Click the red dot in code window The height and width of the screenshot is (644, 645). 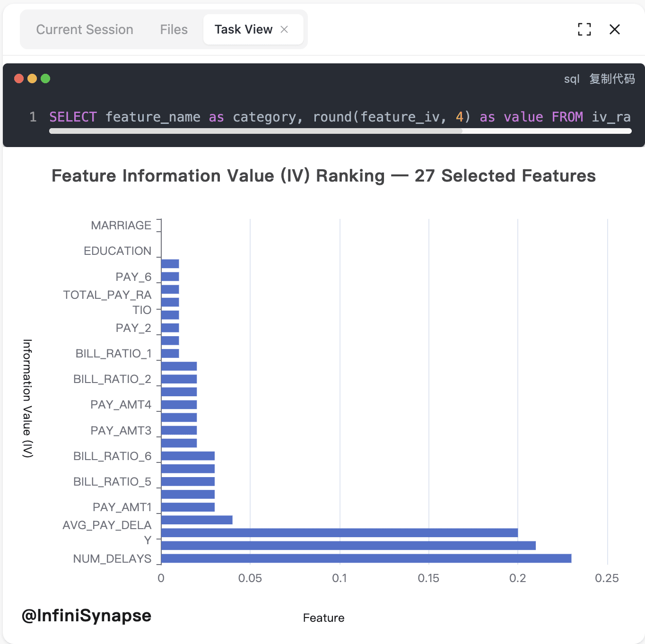pyautogui.click(x=19, y=78)
